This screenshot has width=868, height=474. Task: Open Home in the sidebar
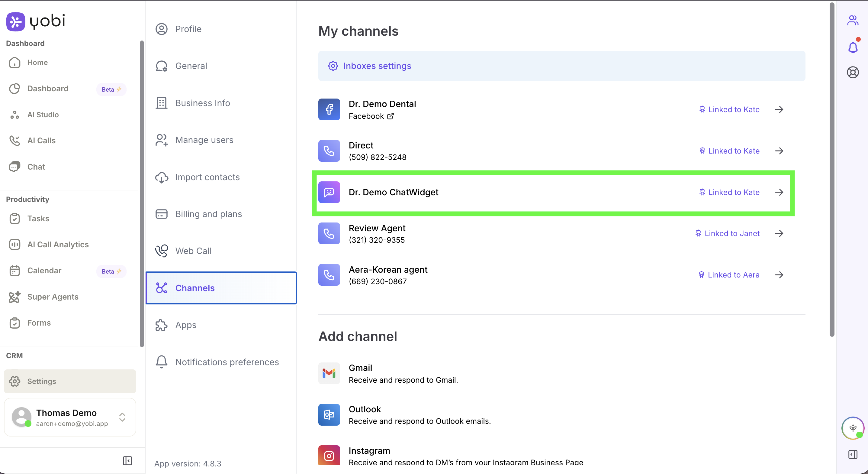pos(37,62)
